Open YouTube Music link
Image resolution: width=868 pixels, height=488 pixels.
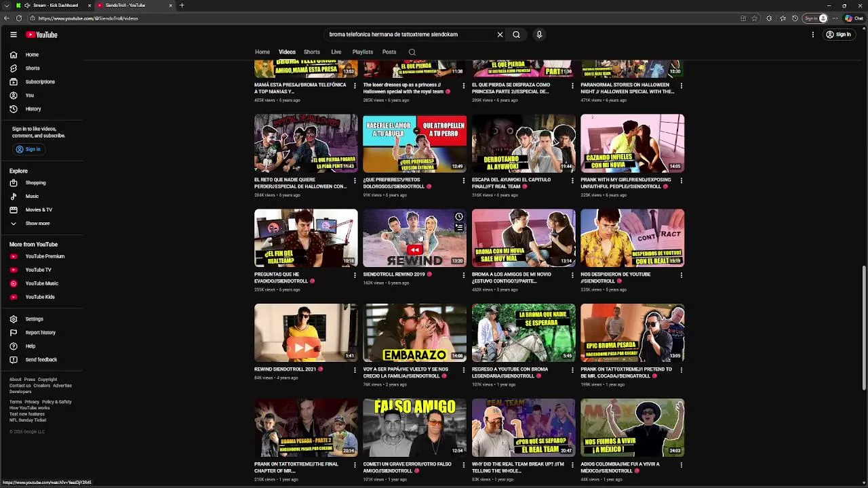[x=41, y=283]
